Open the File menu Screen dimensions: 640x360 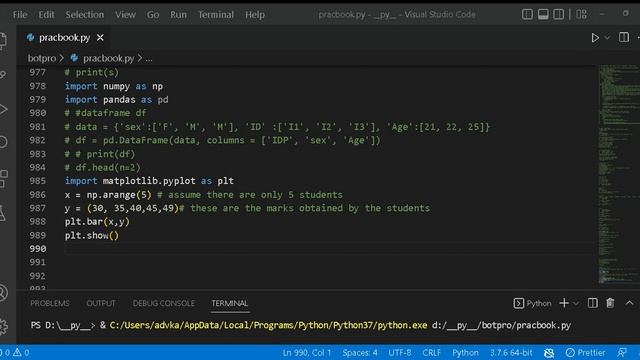[20, 15]
